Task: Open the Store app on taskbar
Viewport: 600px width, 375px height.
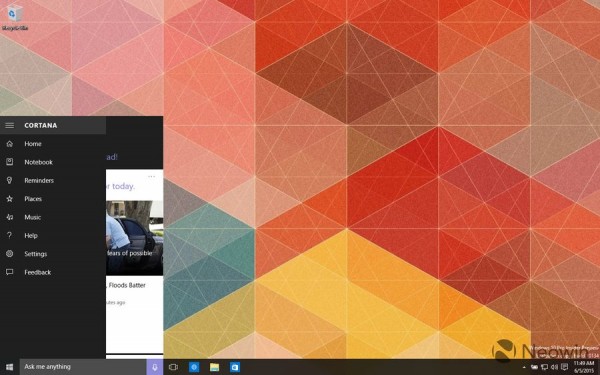Action: pyautogui.click(x=235, y=367)
